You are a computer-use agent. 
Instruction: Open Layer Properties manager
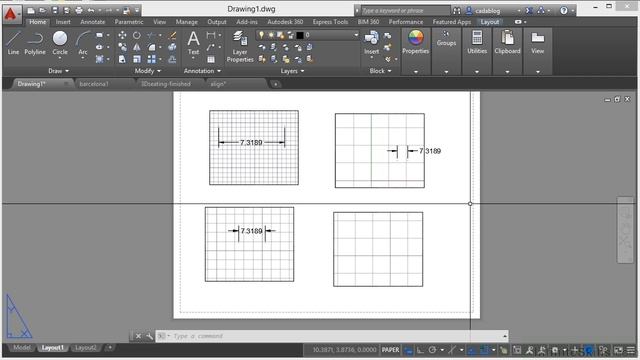pos(240,47)
